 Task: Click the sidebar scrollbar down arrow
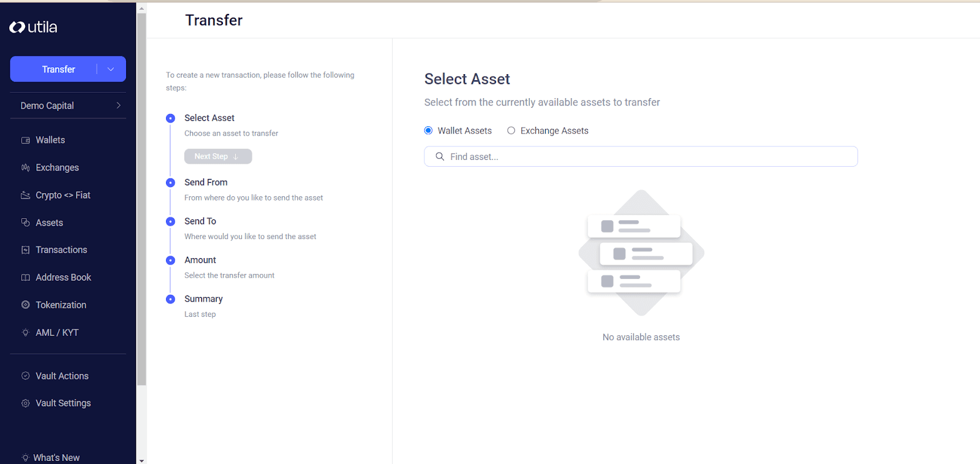coord(141,460)
